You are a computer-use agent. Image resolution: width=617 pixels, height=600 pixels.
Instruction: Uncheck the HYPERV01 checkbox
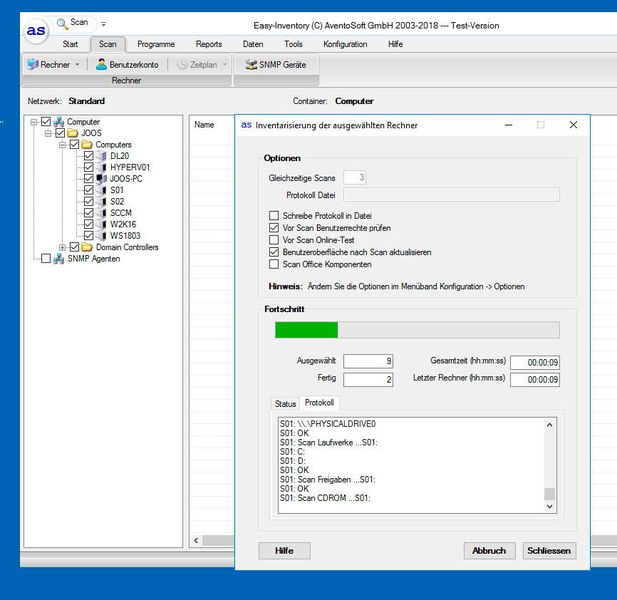pos(89,167)
